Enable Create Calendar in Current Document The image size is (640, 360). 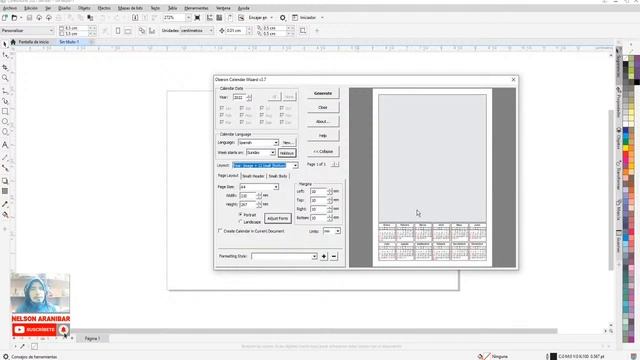tap(220, 231)
